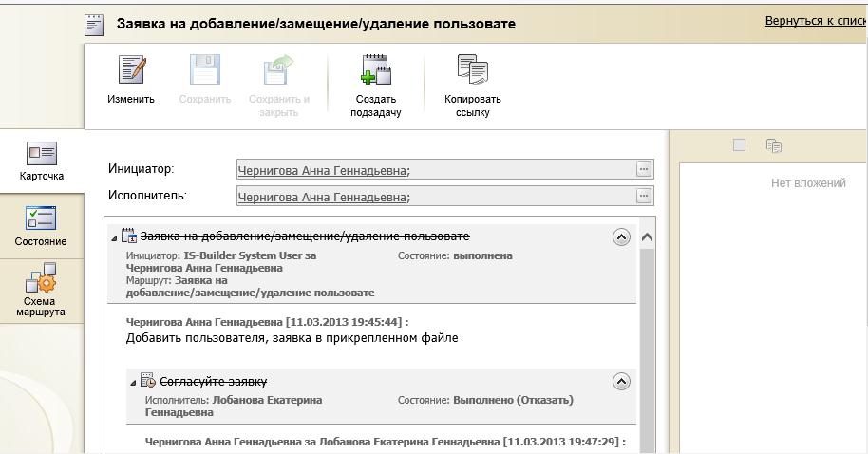Click the Вернуться к списку link

(815, 21)
